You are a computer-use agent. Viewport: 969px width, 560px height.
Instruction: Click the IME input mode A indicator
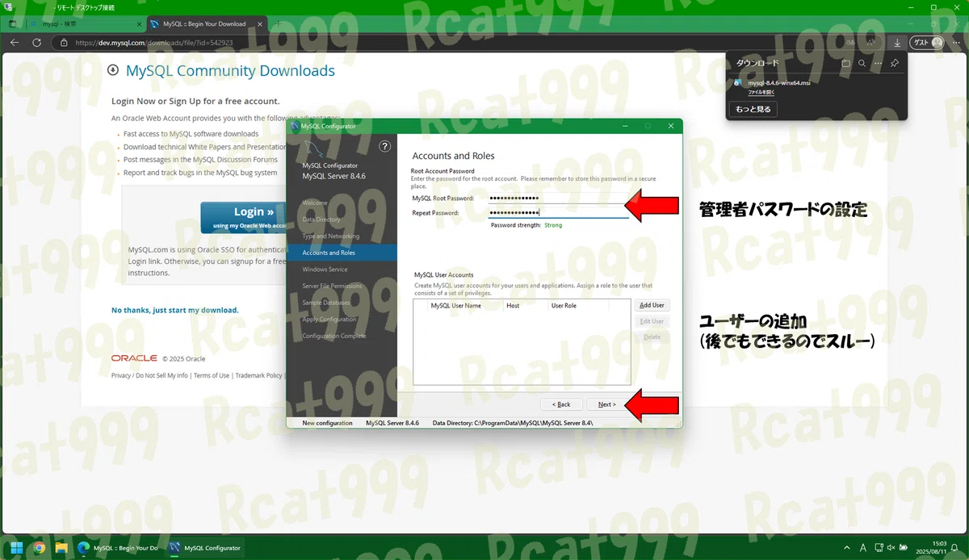[865, 548]
